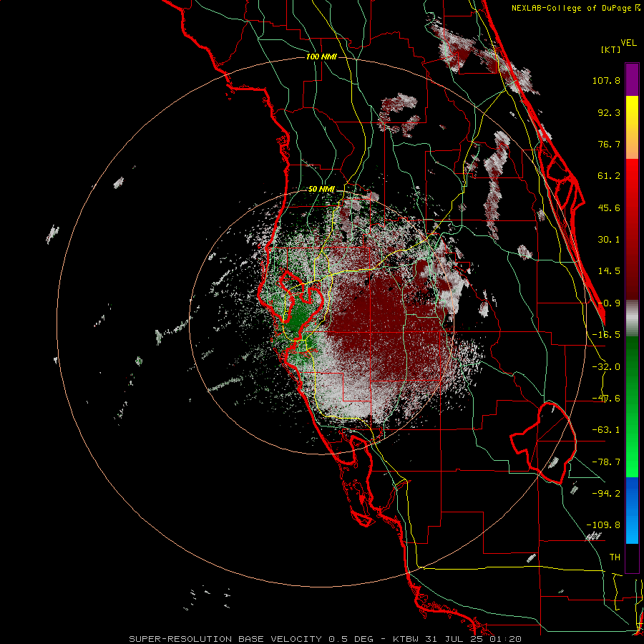Image resolution: width=644 pixels, height=644 pixels.
Task: Click the 61.2 velocity scale value
Action: click(609, 176)
